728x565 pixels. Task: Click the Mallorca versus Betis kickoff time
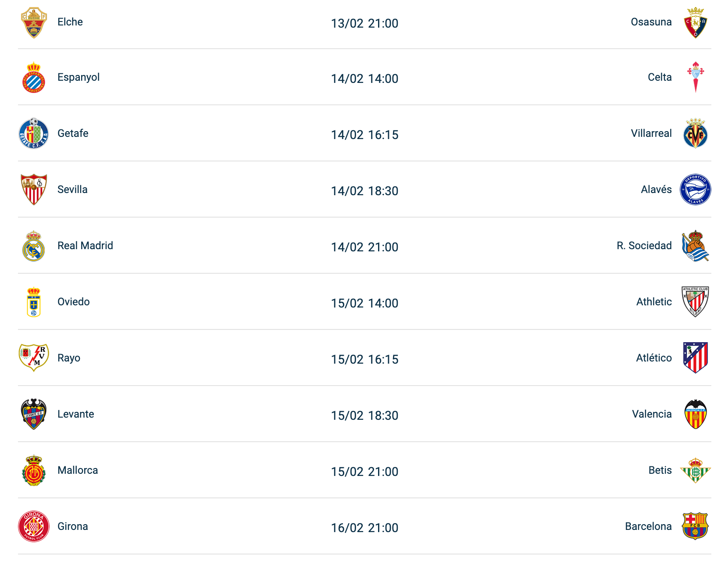tap(364, 472)
